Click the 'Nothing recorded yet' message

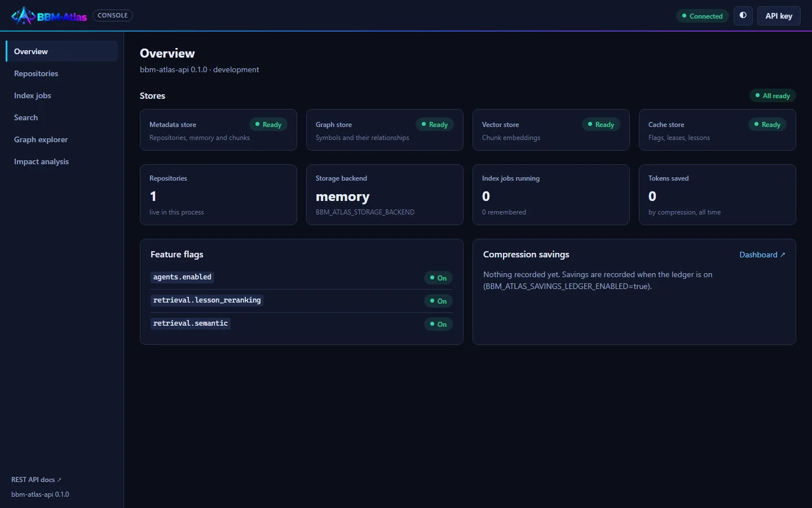598,281
